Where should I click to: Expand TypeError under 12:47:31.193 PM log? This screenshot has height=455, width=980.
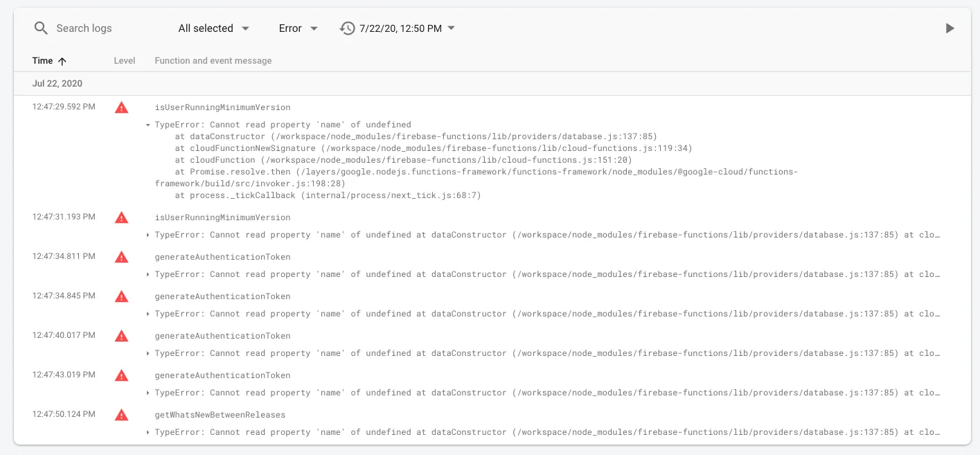[148, 235]
